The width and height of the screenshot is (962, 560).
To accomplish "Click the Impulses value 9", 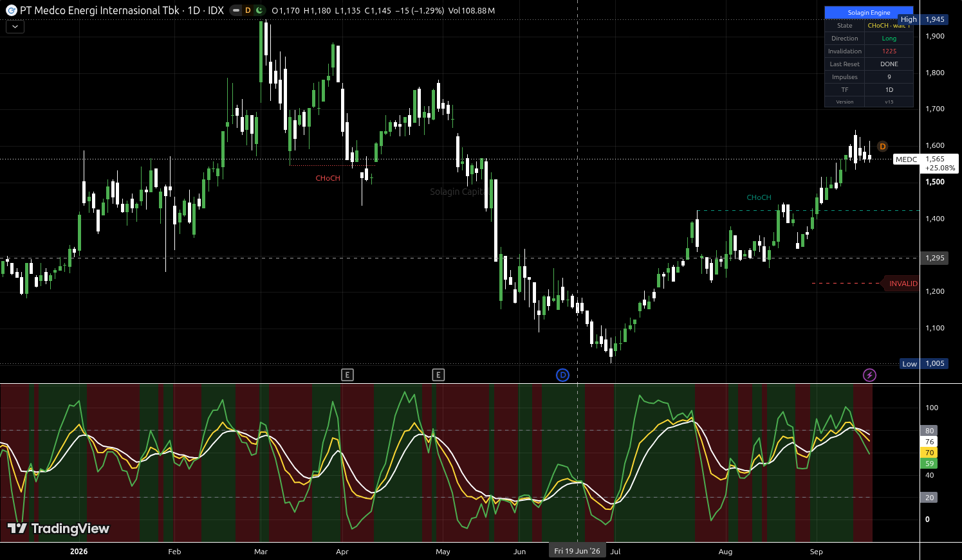I will tap(889, 77).
